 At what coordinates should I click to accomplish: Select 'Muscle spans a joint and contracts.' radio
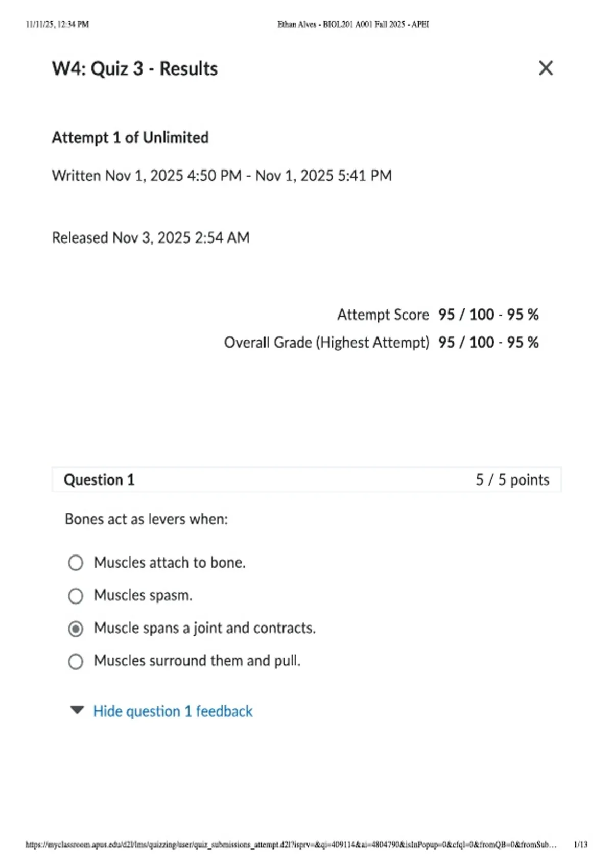point(76,629)
